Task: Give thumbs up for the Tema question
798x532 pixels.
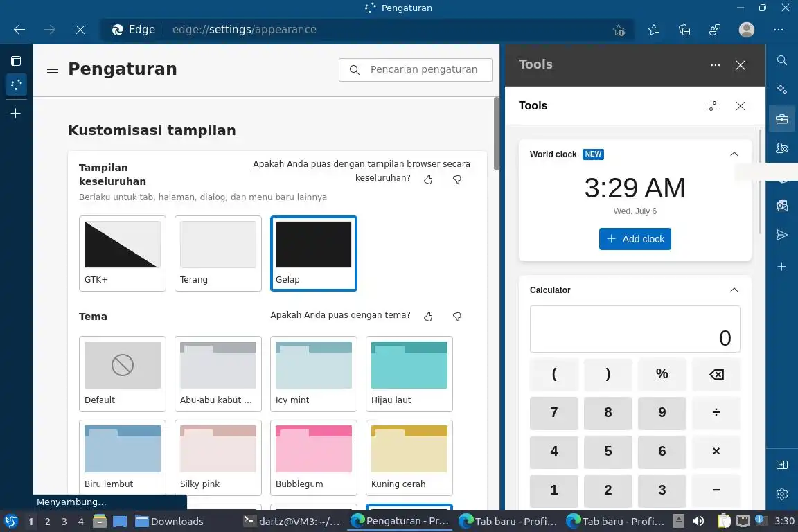Action: point(428,317)
